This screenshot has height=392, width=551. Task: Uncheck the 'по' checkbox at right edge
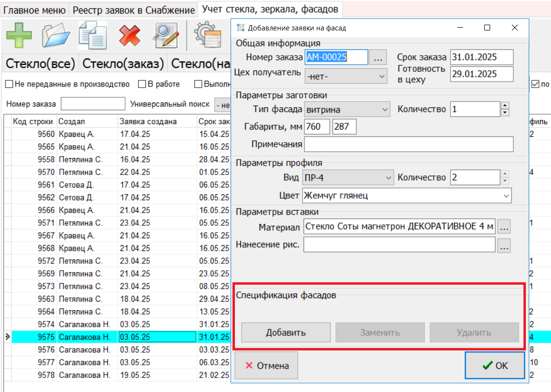click(535, 84)
